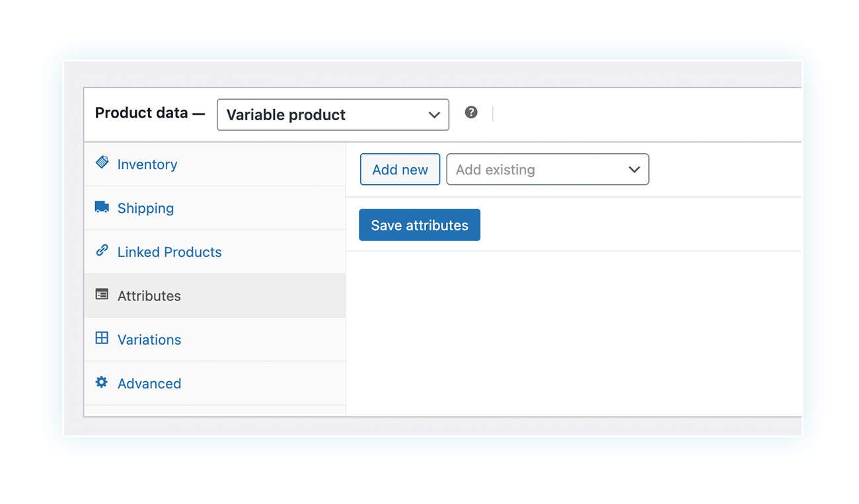Click the help question mark icon

coord(471,112)
